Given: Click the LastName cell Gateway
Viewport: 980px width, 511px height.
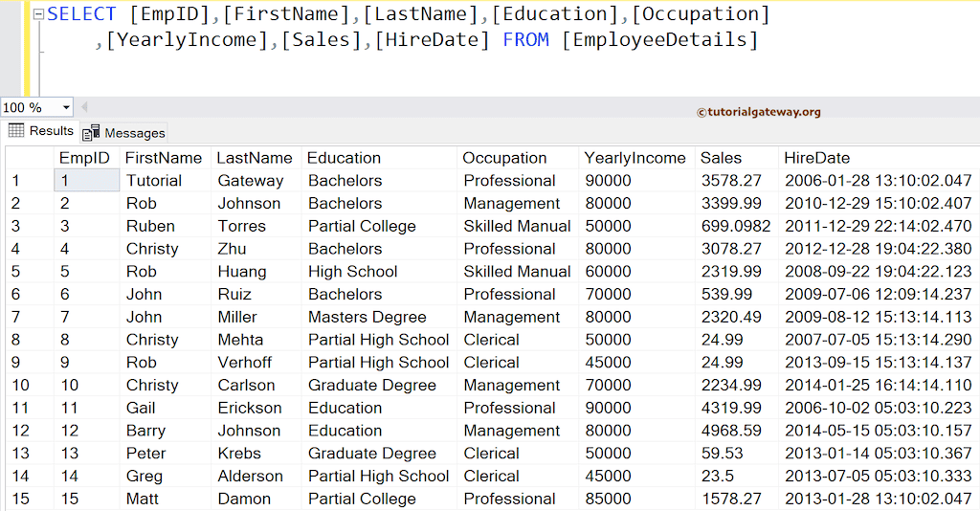Looking at the screenshot, I should [256, 181].
